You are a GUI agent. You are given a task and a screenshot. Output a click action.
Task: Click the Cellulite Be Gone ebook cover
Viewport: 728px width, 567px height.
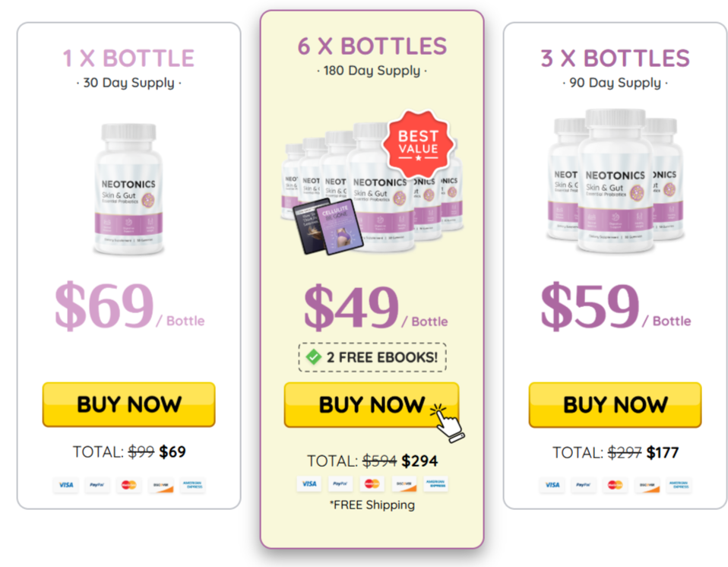point(340,230)
